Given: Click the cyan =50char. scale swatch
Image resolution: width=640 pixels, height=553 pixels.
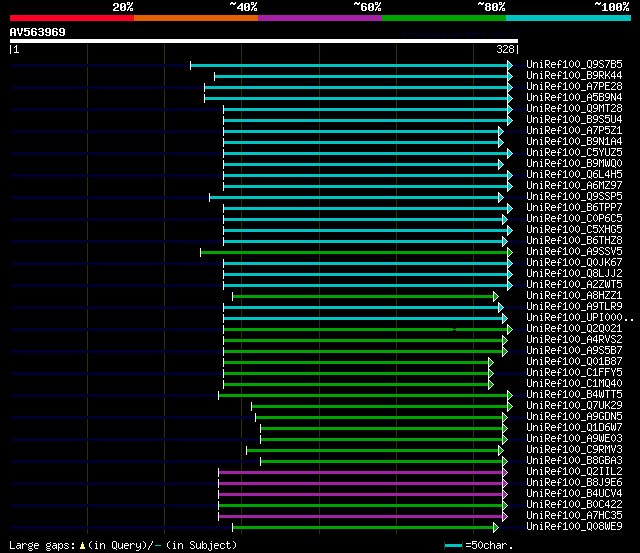Looking at the screenshot, I should coord(453,545).
